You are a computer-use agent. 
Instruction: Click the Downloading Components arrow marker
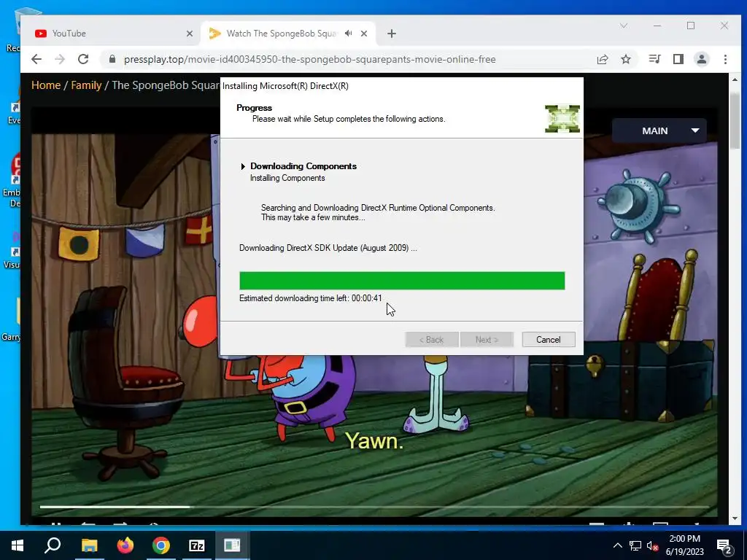click(243, 166)
